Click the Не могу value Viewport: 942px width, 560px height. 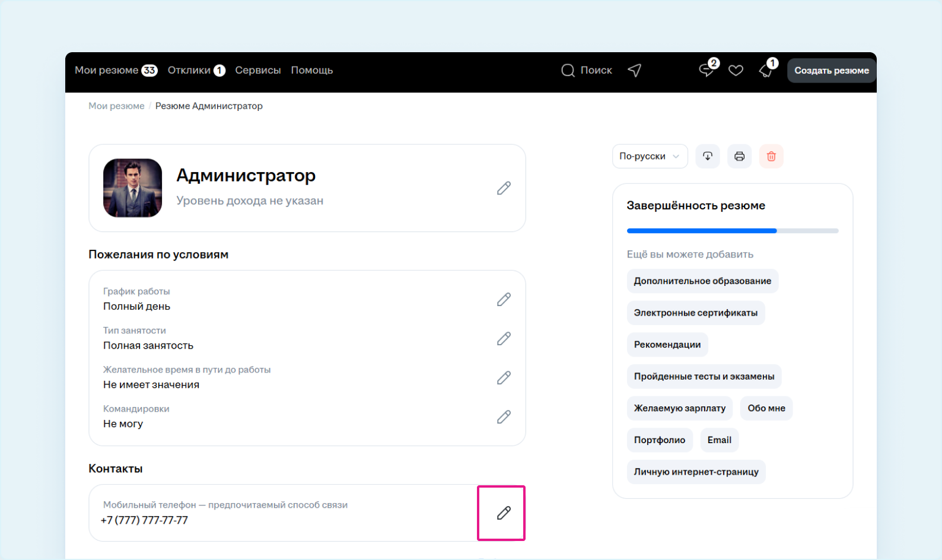(x=123, y=424)
